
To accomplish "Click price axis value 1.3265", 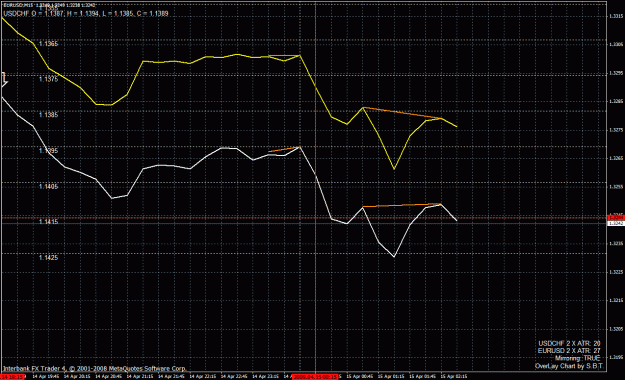I will click(x=616, y=158).
